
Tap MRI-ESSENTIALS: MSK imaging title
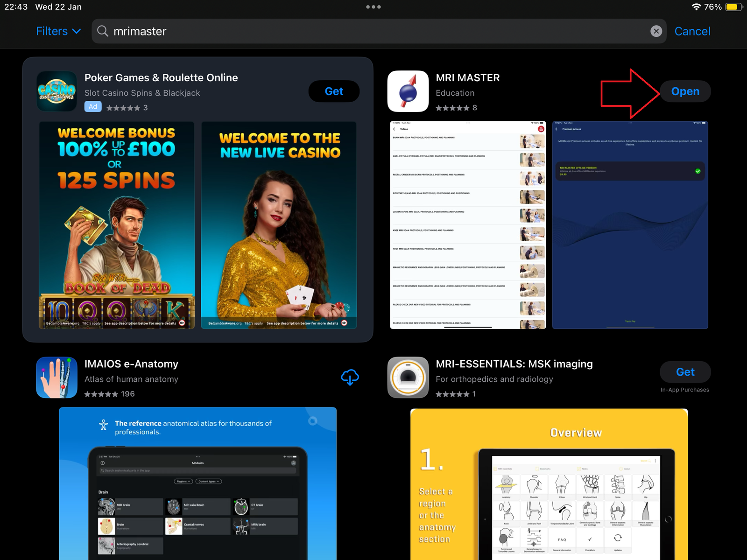(514, 364)
